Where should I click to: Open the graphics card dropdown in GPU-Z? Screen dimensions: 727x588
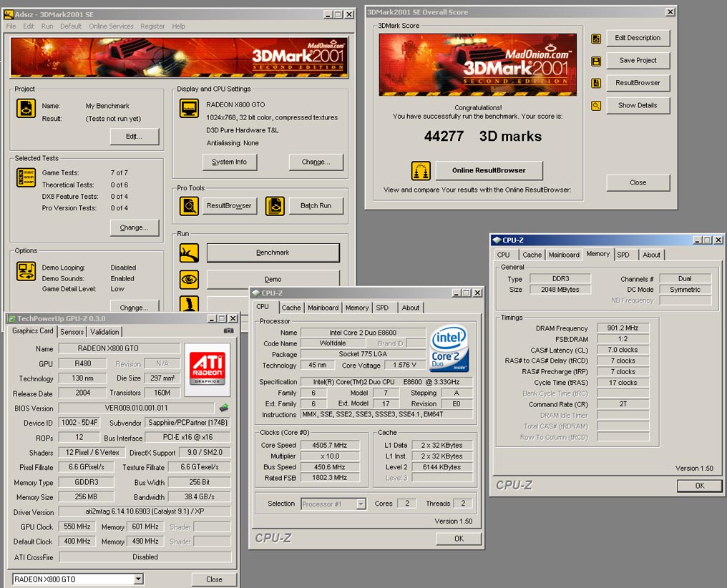click(x=138, y=579)
